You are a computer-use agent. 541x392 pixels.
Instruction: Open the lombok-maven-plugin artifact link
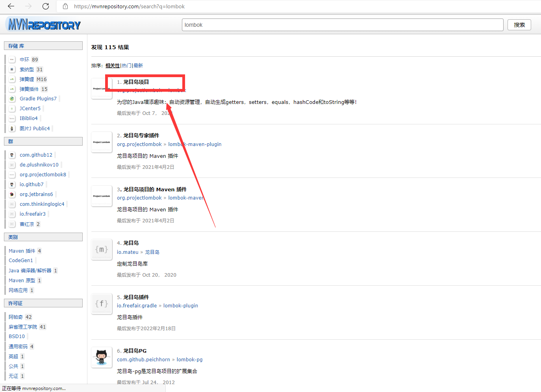pos(195,144)
